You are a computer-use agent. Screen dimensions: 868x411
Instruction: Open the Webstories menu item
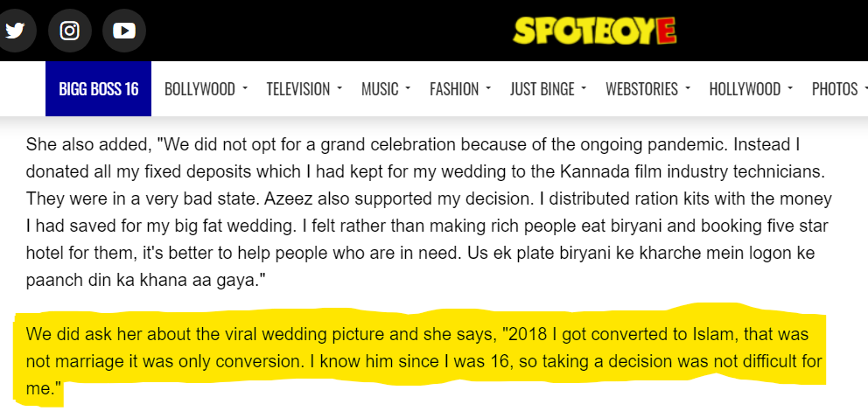(x=641, y=89)
